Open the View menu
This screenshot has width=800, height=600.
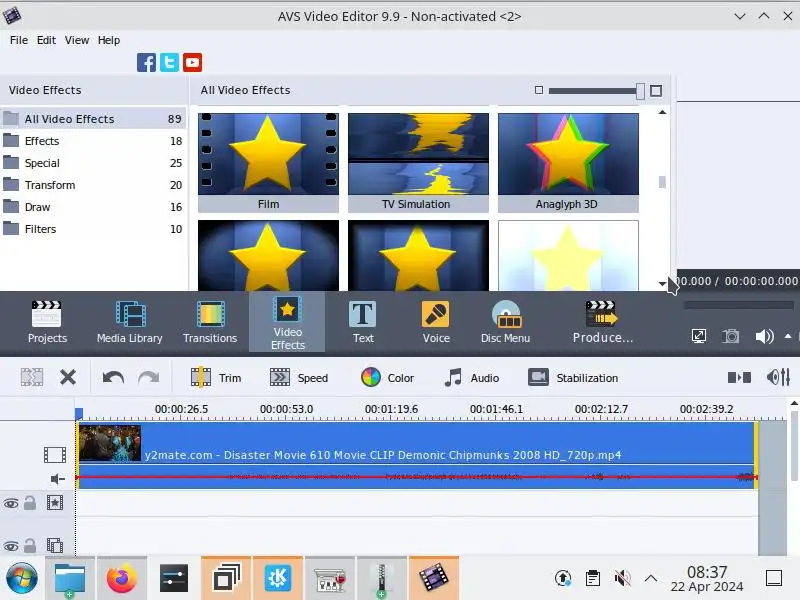click(77, 40)
